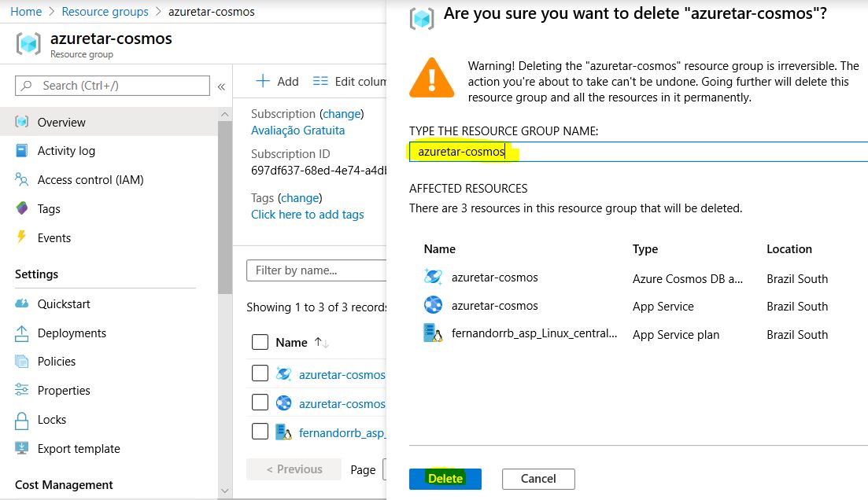Click the Deployments upload arrow icon
Image resolution: width=868 pixels, height=500 pixels.
click(x=21, y=333)
